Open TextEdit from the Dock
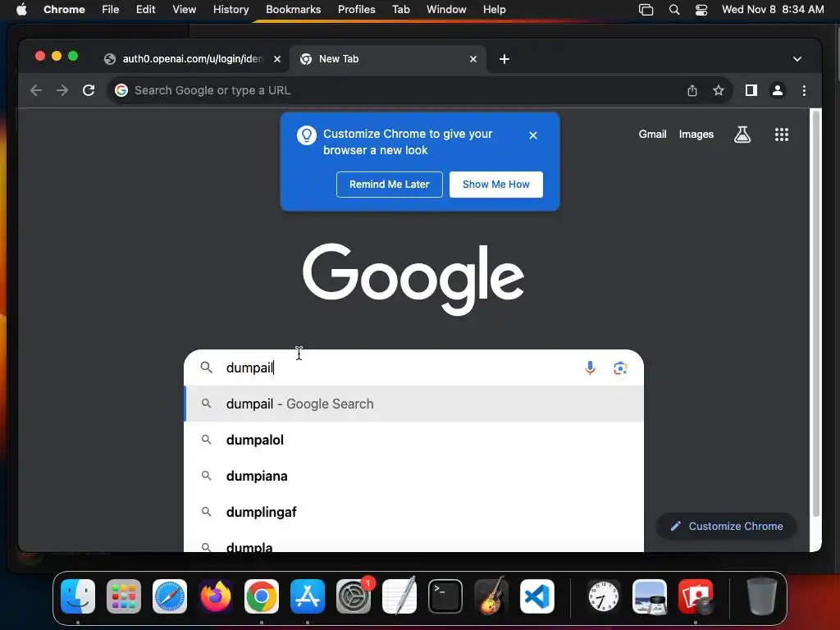This screenshot has width=840, height=630. (399, 596)
